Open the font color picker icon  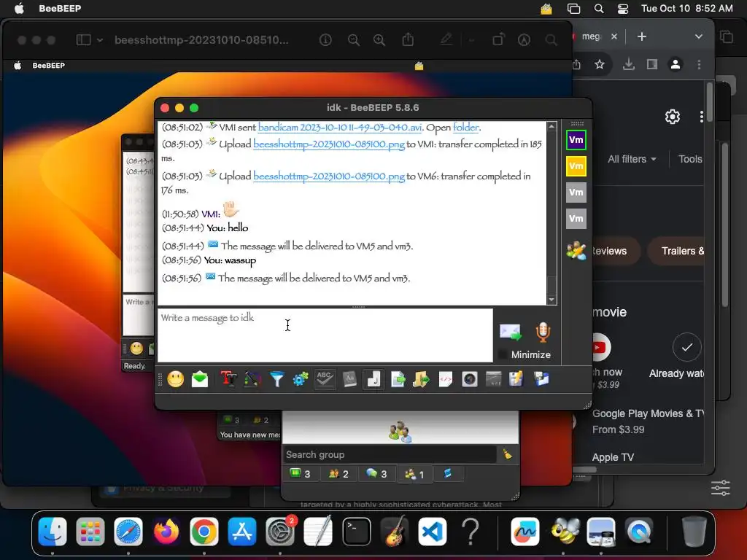pos(252,379)
